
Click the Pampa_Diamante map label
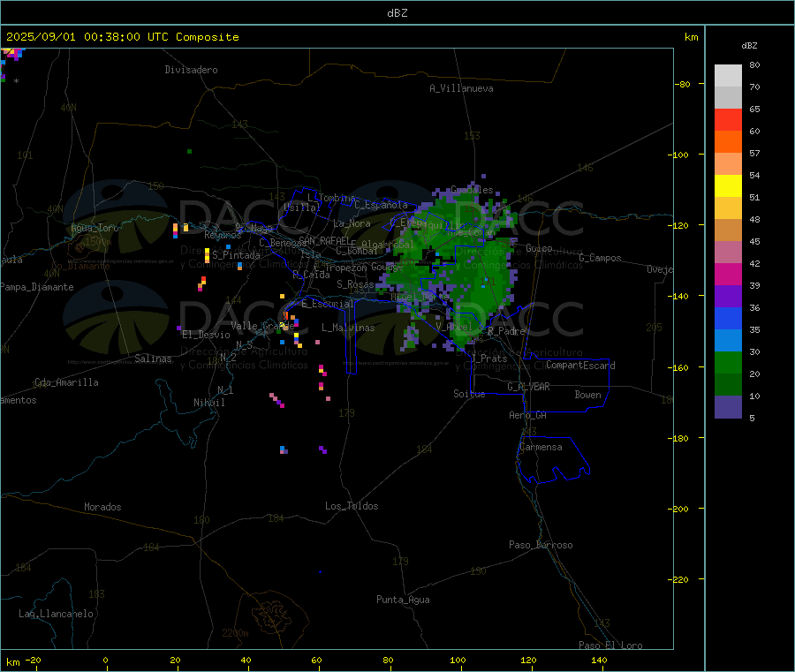pos(36,287)
